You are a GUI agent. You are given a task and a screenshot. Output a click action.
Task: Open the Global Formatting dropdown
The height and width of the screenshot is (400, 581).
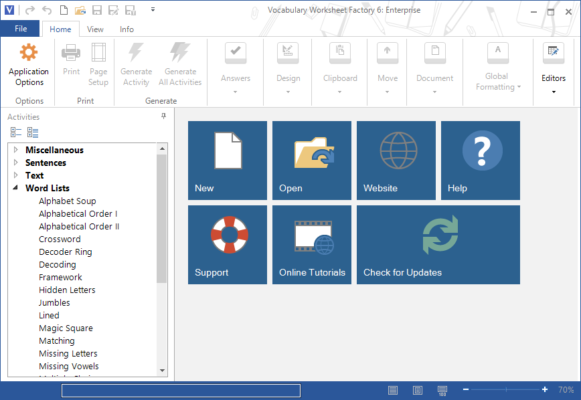click(498, 67)
